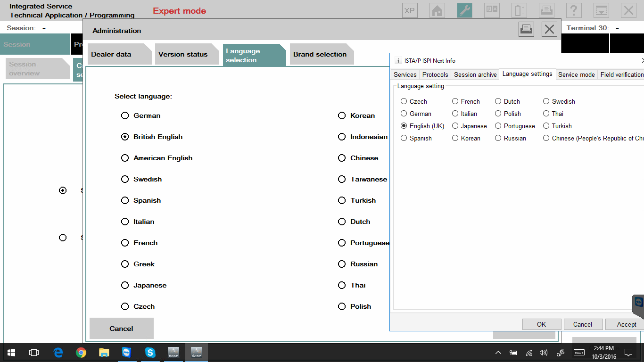Show hidden system tray icons
The width and height of the screenshot is (644, 362).
[498, 353]
